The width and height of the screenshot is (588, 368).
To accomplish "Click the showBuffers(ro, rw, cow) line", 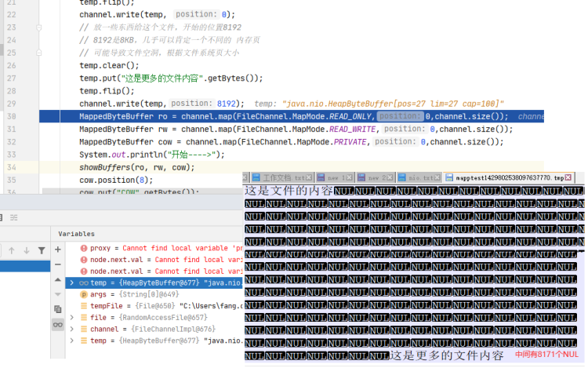I will coord(136,167).
